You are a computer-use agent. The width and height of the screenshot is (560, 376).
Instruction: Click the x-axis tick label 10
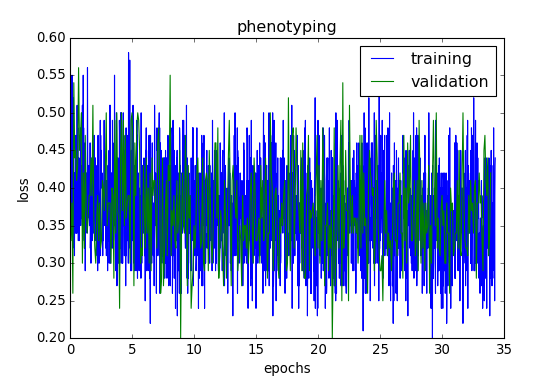(x=194, y=350)
